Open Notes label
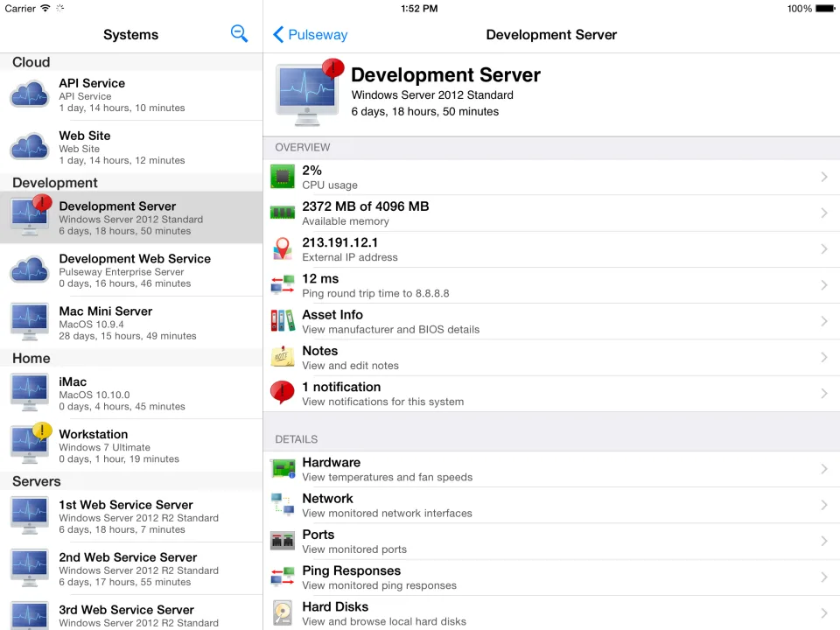The height and width of the screenshot is (630, 840). pyautogui.click(x=320, y=351)
